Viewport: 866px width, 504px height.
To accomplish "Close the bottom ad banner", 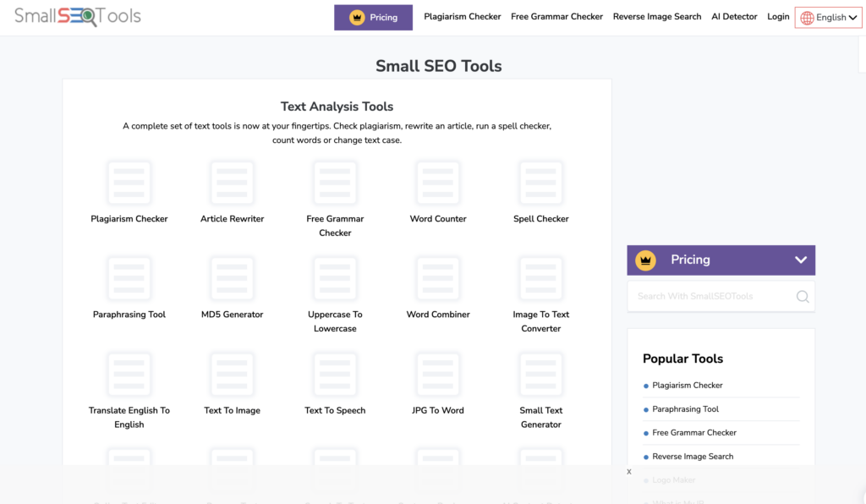I will click(x=629, y=472).
